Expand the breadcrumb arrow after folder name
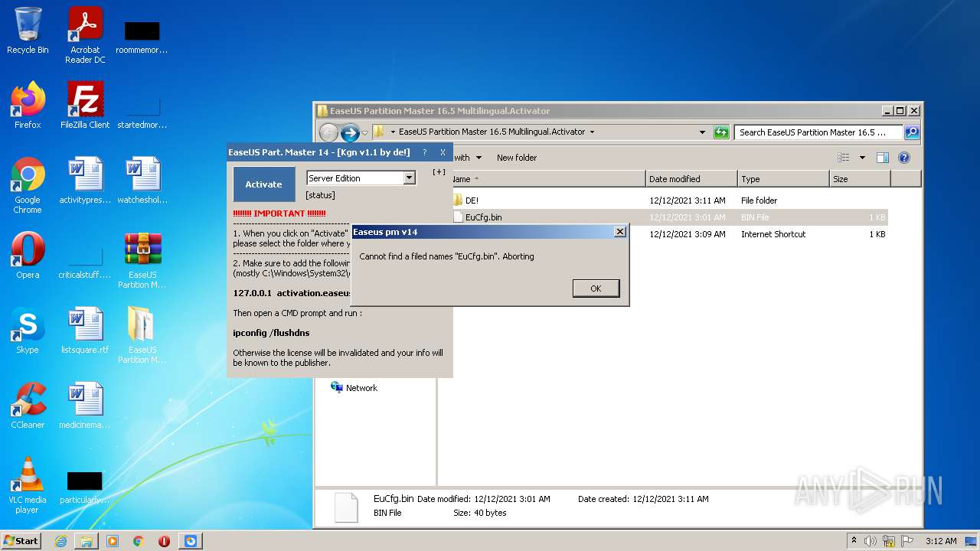 pyautogui.click(x=592, y=132)
